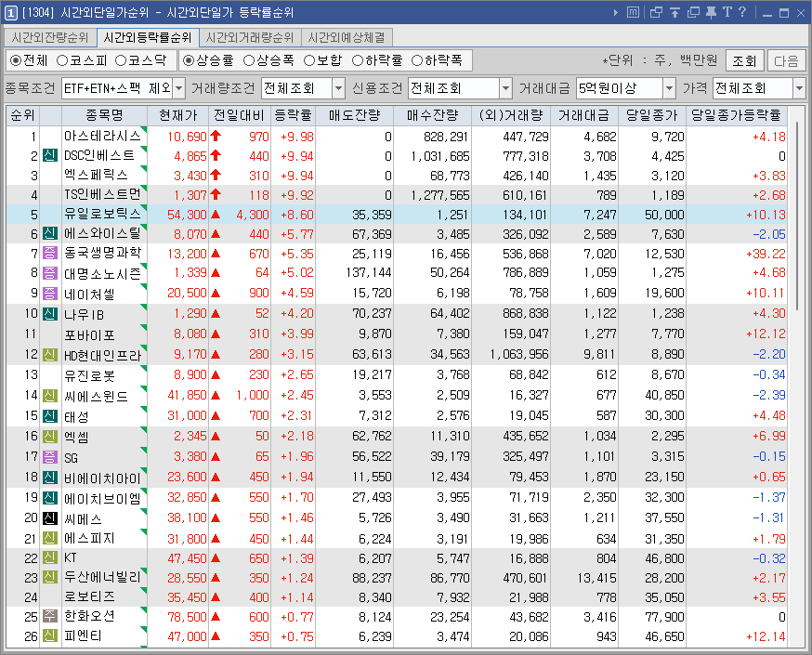Click the 주 badge on 한화오션 row
The width and height of the screenshot is (812, 655).
pyautogui.click(x=50, y=617)
